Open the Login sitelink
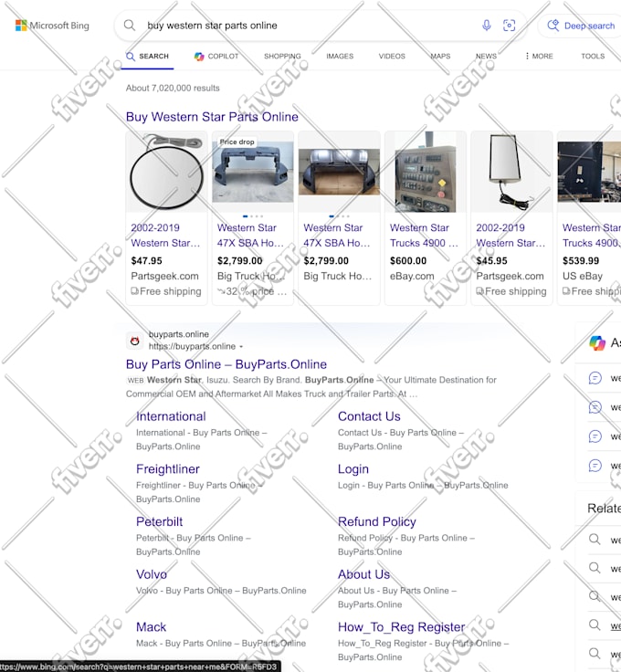This screenshot has height=672, width=621. pos(353,469)
